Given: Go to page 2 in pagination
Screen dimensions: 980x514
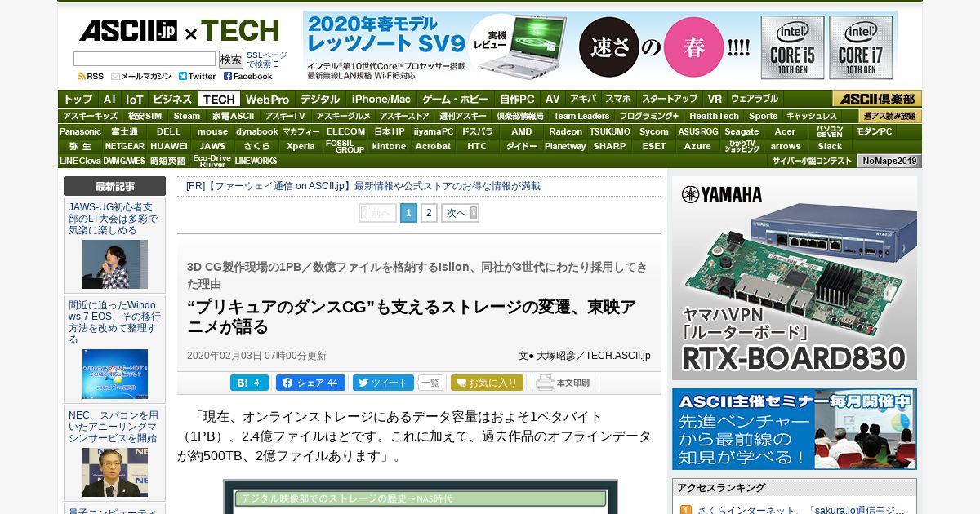Looking at the screenshot, I should (429, 213).
